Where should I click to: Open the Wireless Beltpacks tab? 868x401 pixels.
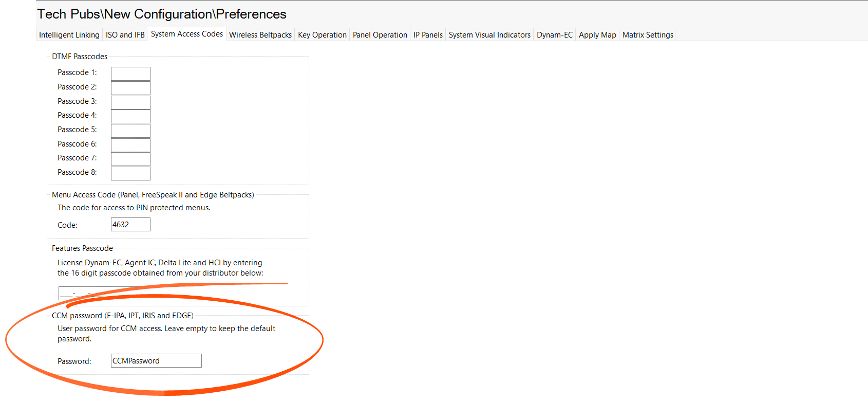pyautogui.click(x=260, y=35)
